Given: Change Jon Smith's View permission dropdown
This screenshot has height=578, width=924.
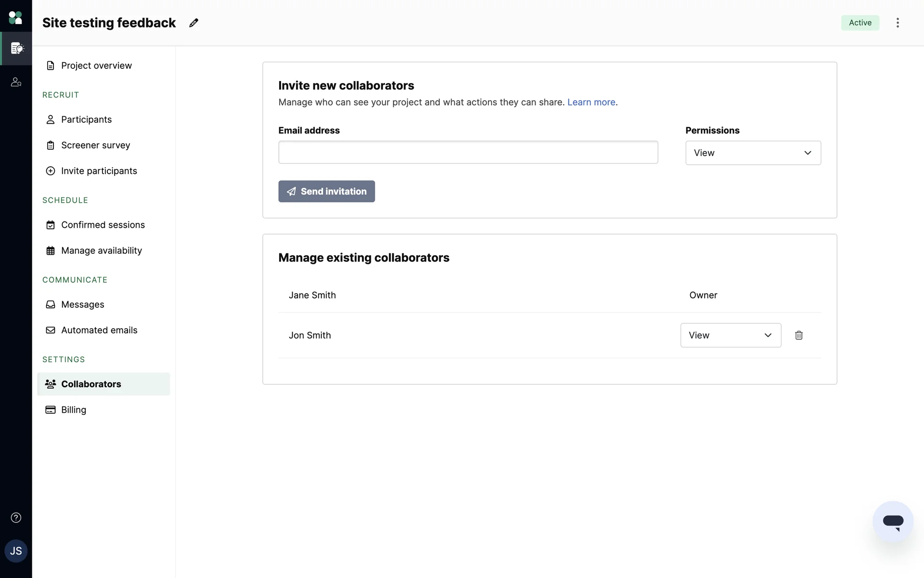Looking at the screenshot, I should (730, 335).
